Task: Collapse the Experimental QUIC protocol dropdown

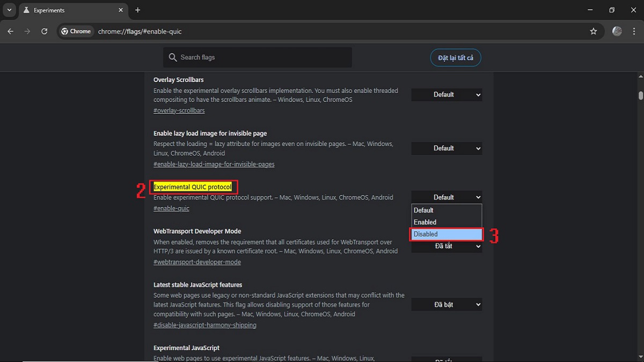Action: pyautogui.click(x=447, y=197)
